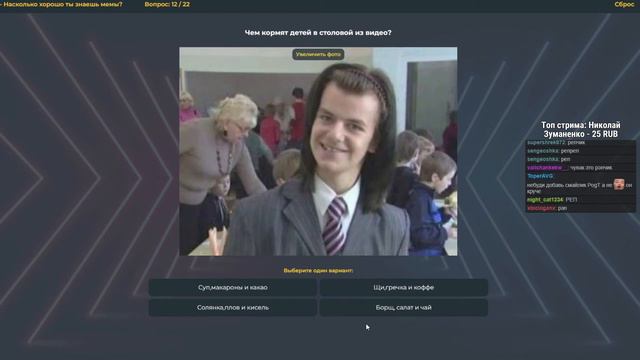The height and width of the screenshot is (360, 640).
Task: Click chat username 'night_cat1234'
Action: (x=545, y=200)
